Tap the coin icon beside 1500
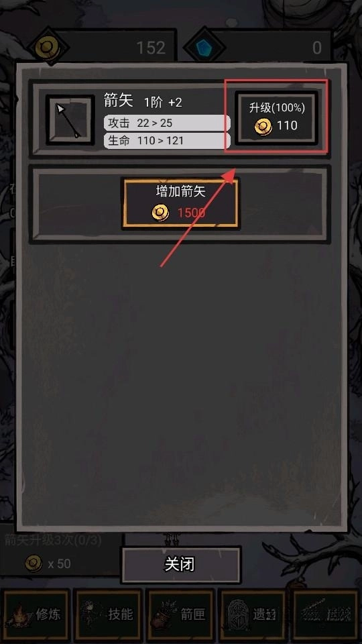This screenshot has width=362, height=644. tap(160, 213)
